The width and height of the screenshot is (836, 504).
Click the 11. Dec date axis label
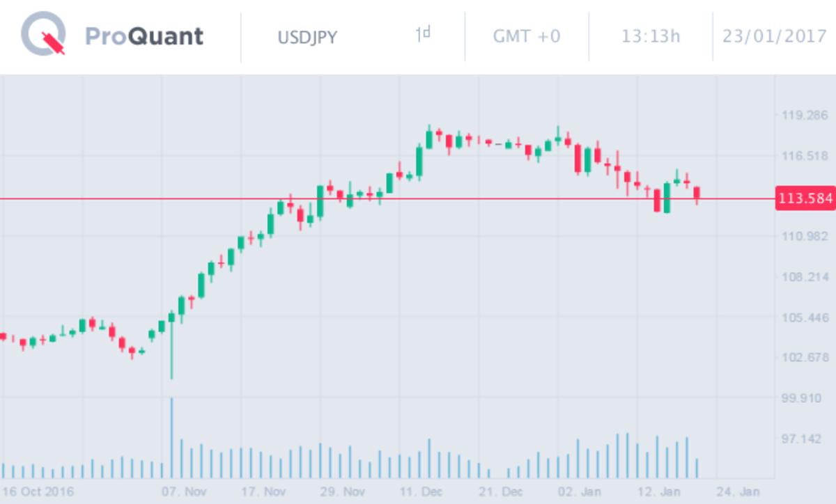[421, 491]
